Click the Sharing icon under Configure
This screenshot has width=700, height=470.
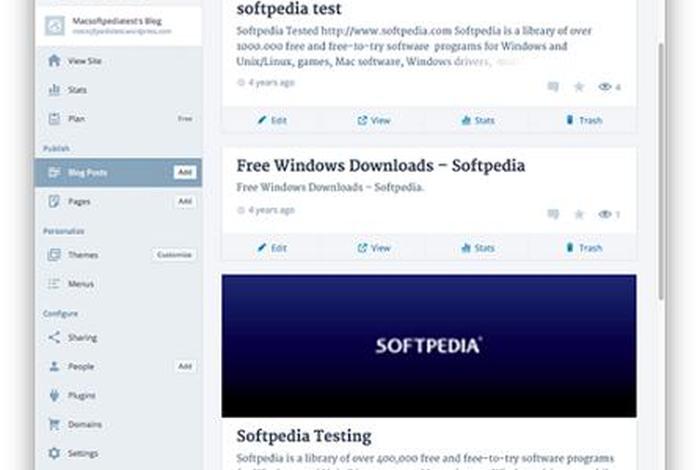pyautogui.click(x=54, y=337)
